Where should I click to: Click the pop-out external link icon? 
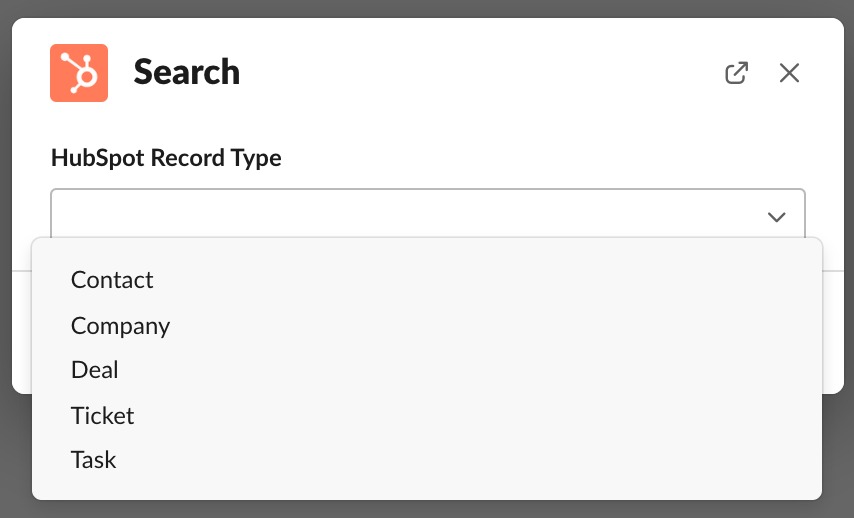tap(736, 73)
